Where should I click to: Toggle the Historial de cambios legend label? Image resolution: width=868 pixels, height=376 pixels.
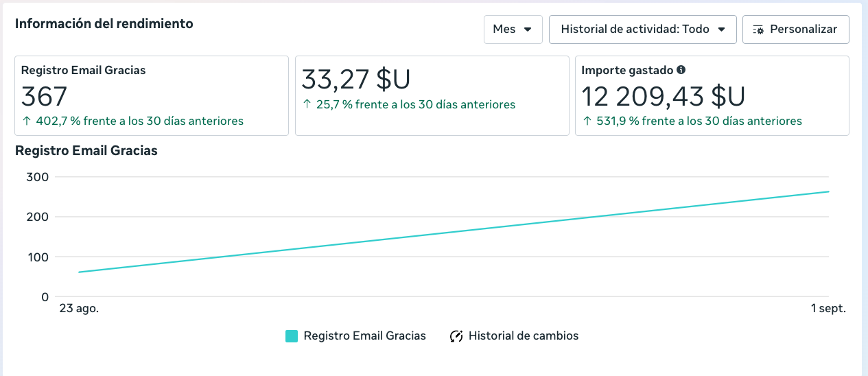(524, 336)
